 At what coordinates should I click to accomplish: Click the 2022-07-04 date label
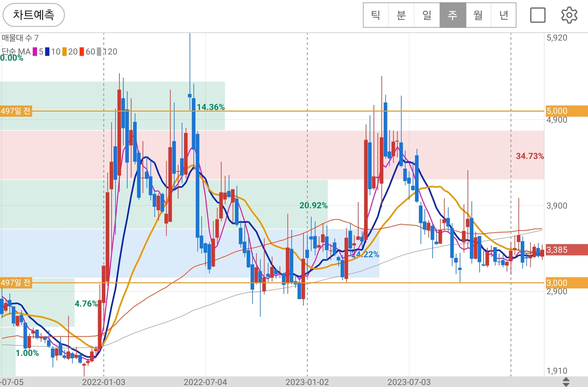pyautogui.click(x=205, y=382)
